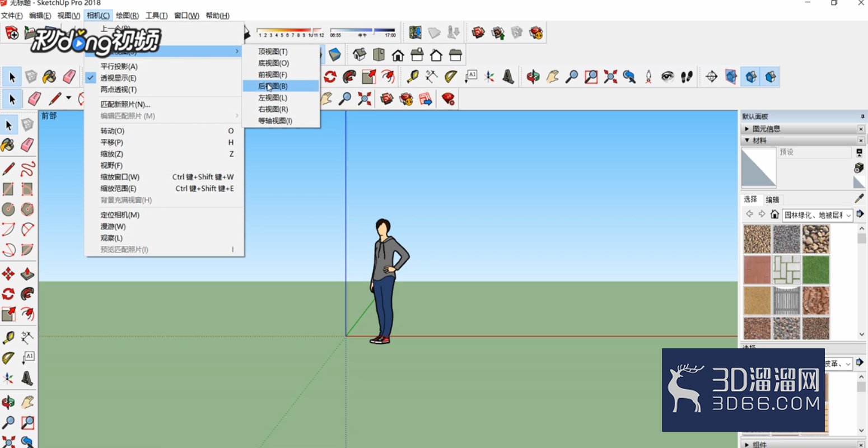Select the 3D Text tool in top toolbar
Image resolution: width=868 pixels, height=448 pixels.
508,77
